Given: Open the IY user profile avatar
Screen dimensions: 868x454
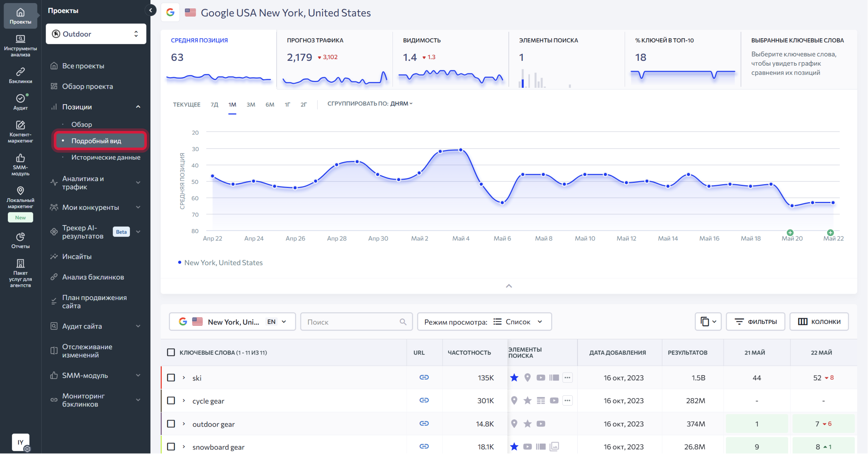Looking at the screenshot, I should click(21, 442).
